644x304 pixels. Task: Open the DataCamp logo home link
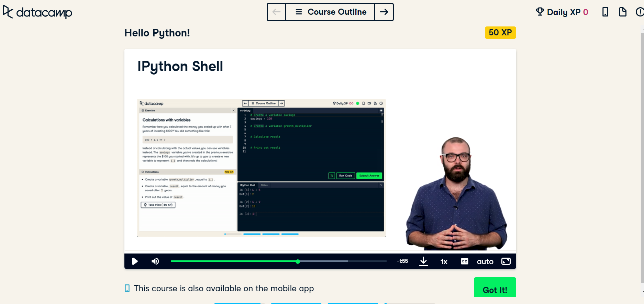click(37, 12)
